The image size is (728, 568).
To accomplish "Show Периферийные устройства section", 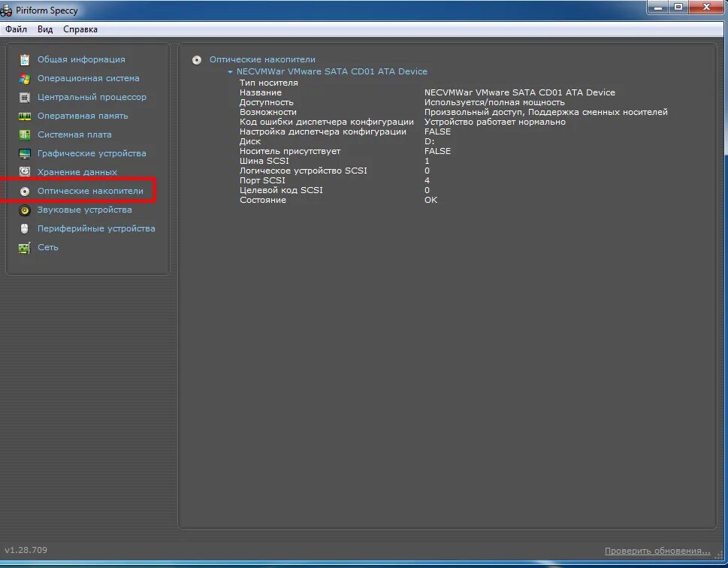I will click(x=96, y=228).
